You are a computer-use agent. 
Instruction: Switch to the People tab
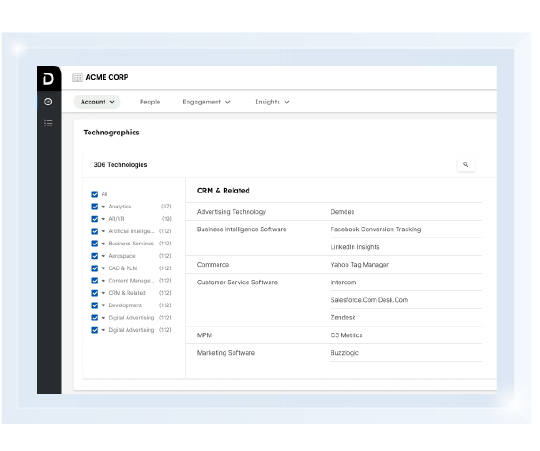[x=150, y=102]
